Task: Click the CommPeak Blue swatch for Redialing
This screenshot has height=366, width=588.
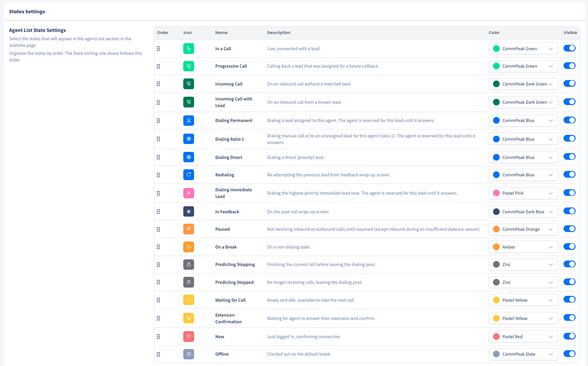Action: point(496,175)
